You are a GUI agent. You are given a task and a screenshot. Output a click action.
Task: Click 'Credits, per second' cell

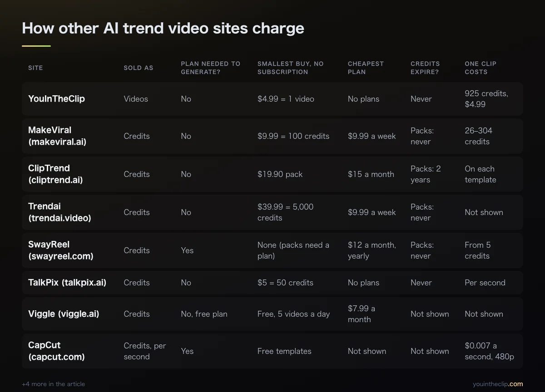[145, 351]
